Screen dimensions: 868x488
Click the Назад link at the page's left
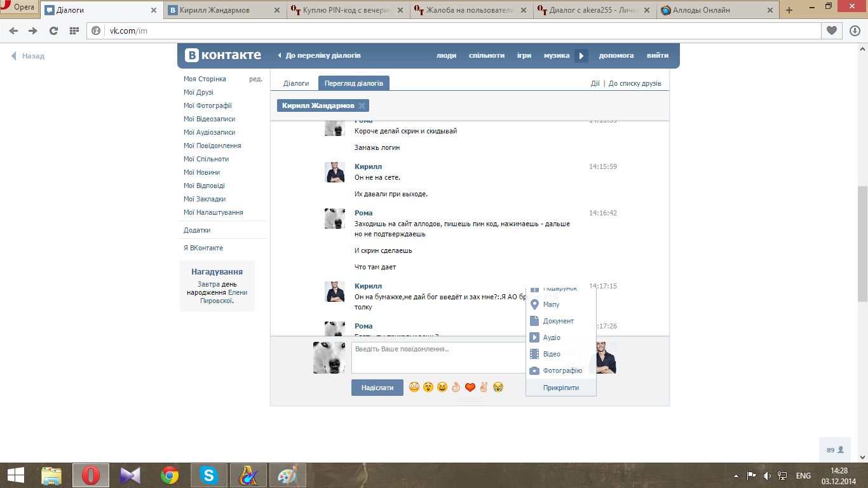[28, 56]
